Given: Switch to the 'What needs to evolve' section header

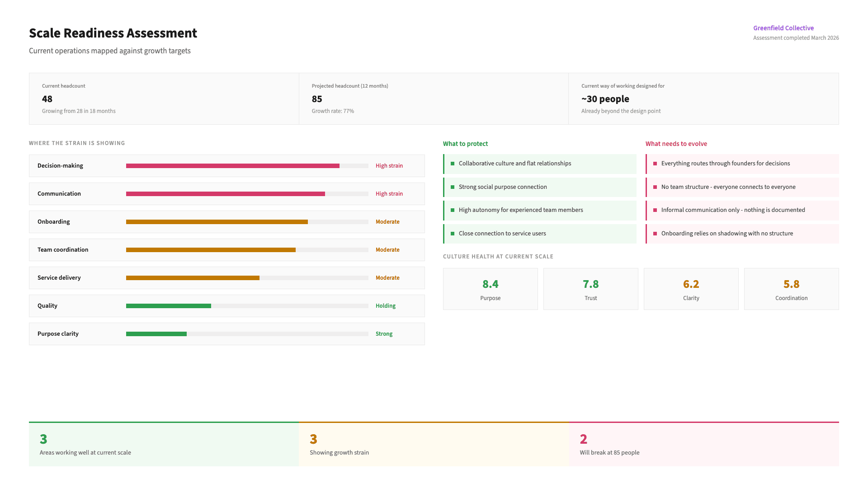Looking at the screenshot, I should pos(676,143).
